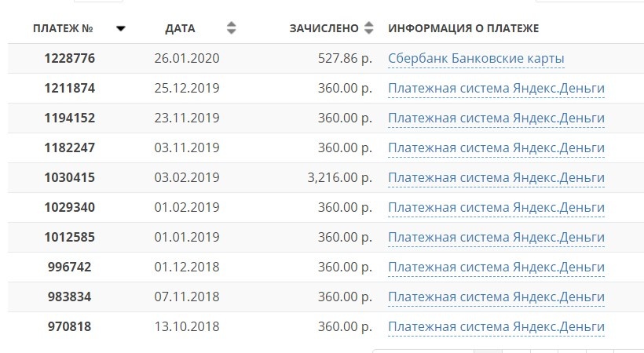Click the credited amount sort arrows
The height and width of the screenshot is (353, 644).
pyautogui.click(x=369, y=28)
